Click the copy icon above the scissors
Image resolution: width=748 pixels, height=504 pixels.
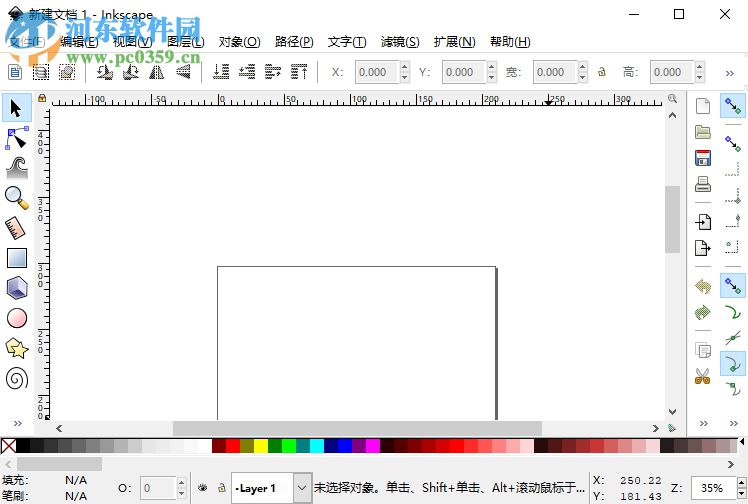(703, 350)
